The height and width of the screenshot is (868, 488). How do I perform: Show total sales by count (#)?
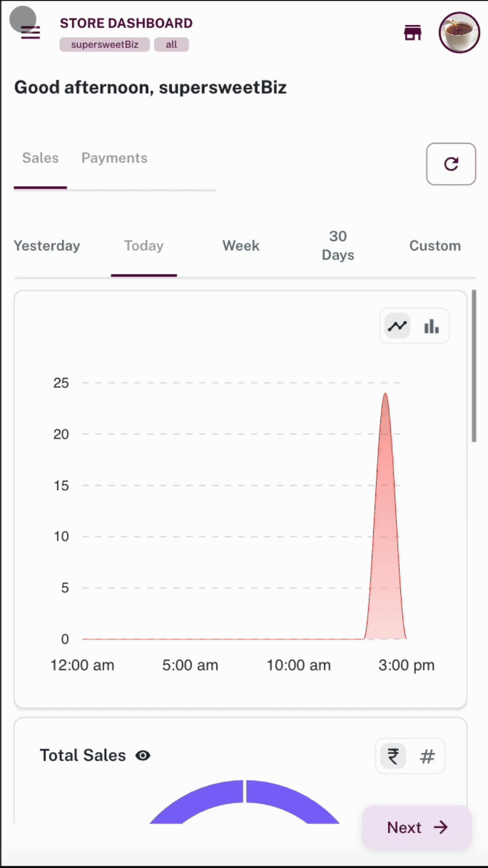(x=428, y=757)
